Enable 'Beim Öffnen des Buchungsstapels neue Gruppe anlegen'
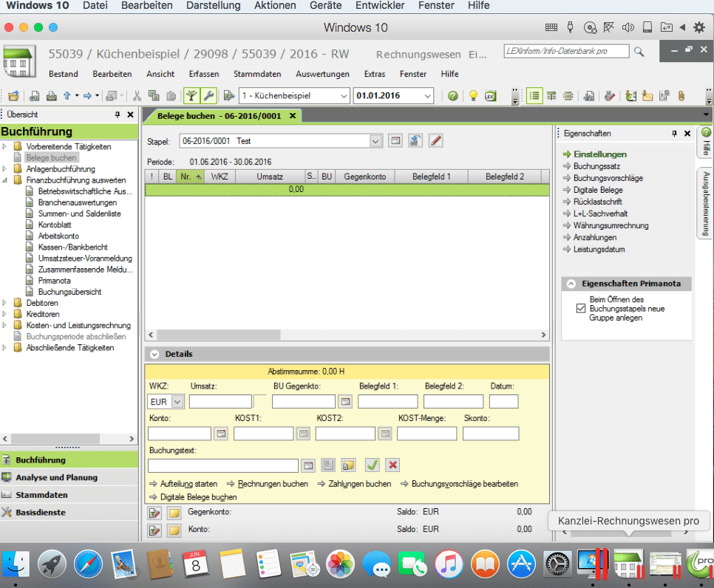Viewport: 714px width, 588px height. pyautogui.click(x=580, y=310)
